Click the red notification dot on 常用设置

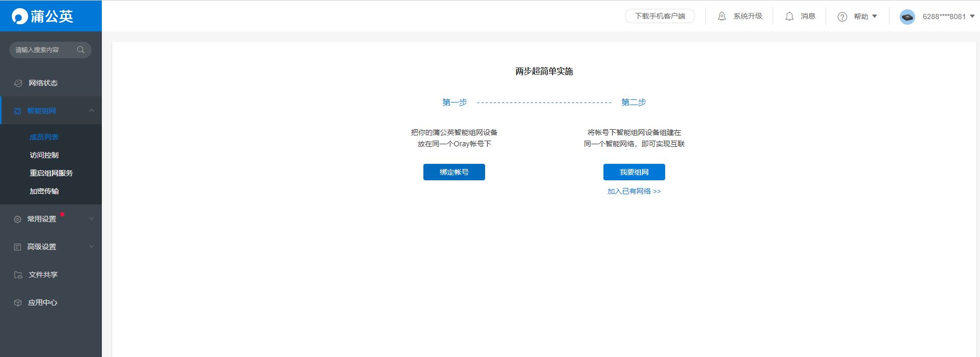click(x=62, y=214)
